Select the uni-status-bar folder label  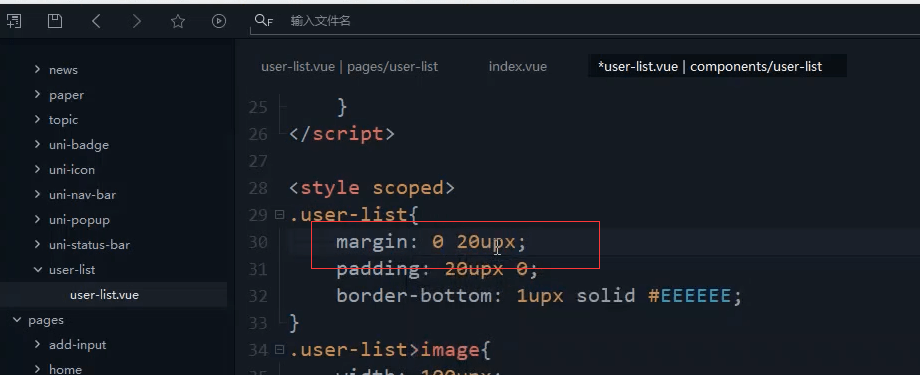(x=90, y=245)
